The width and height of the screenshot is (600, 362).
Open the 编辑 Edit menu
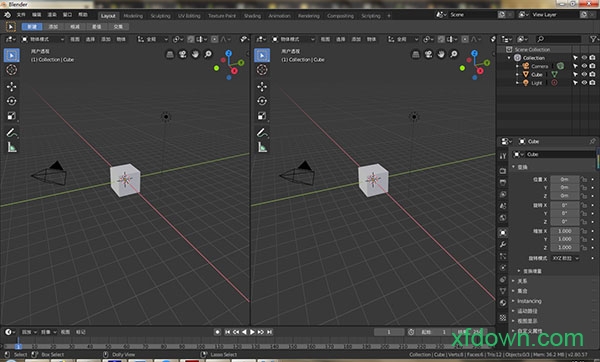coord(36,15)
